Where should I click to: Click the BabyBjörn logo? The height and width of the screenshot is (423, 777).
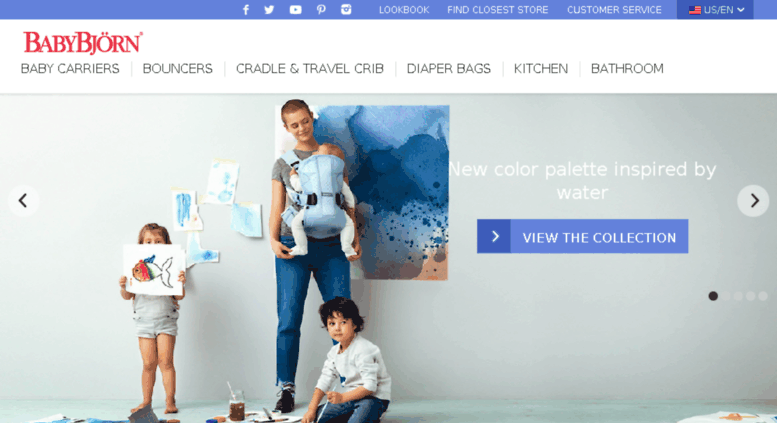coord(83,43)
